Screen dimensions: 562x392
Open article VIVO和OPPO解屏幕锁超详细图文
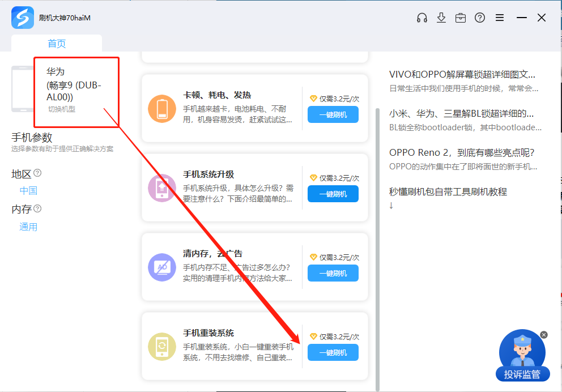pyautogui.click(x=462, y=75)
